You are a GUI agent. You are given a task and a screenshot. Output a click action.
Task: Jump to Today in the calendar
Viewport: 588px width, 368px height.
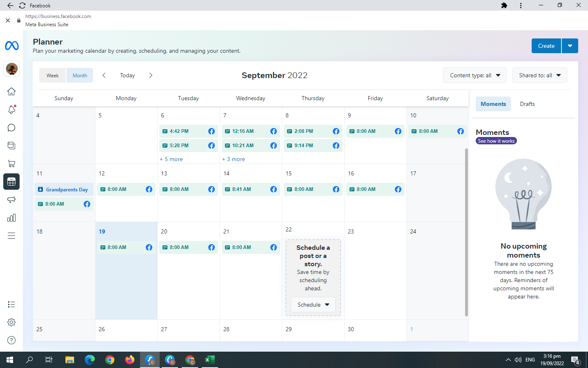(127, 75)
